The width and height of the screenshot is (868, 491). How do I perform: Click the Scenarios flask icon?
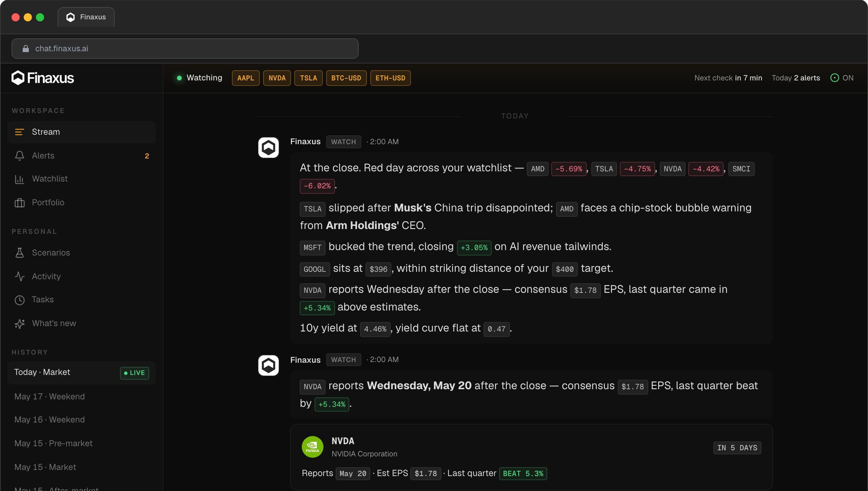(19, 253)
